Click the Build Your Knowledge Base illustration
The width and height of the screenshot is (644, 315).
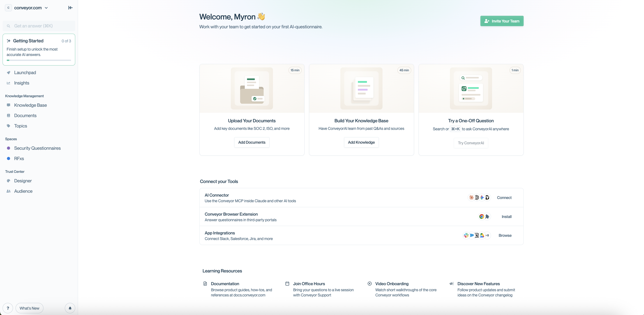coord(361,88)
